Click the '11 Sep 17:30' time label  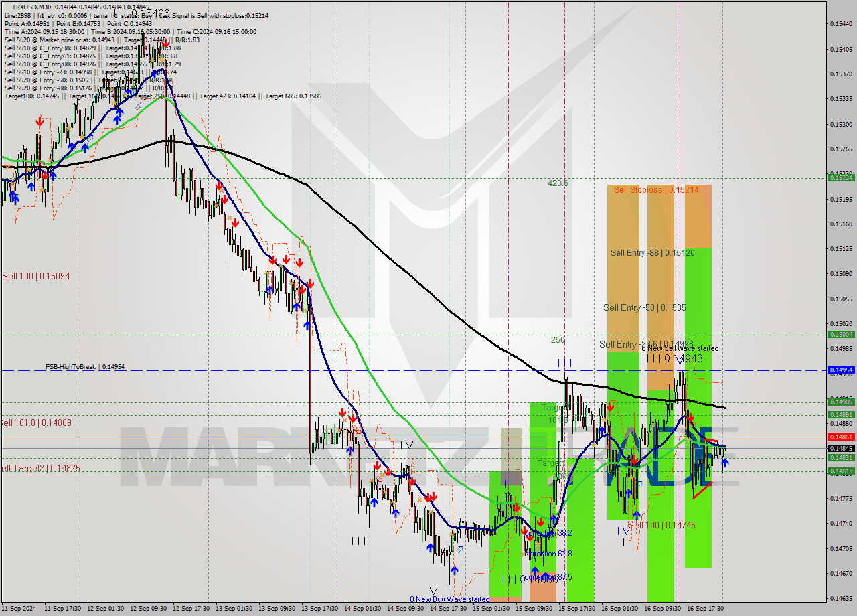(x=63, y=609)
